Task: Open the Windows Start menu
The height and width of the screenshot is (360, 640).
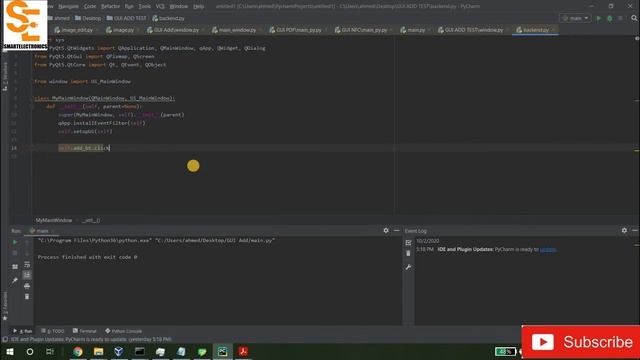Action: pos(10,351)
